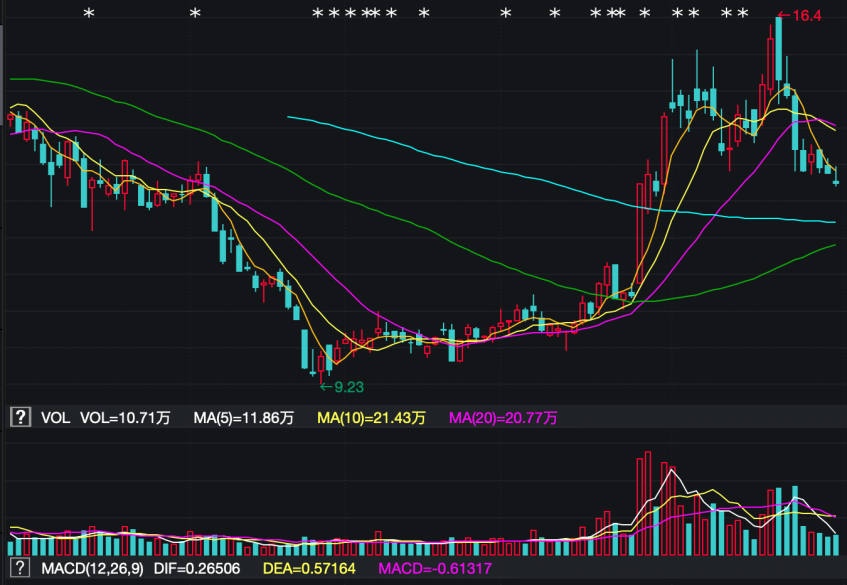Click the 9.23 low price label
Image resolution: width=847 pixels, height=585 pixels.
[x=342, y=387]
